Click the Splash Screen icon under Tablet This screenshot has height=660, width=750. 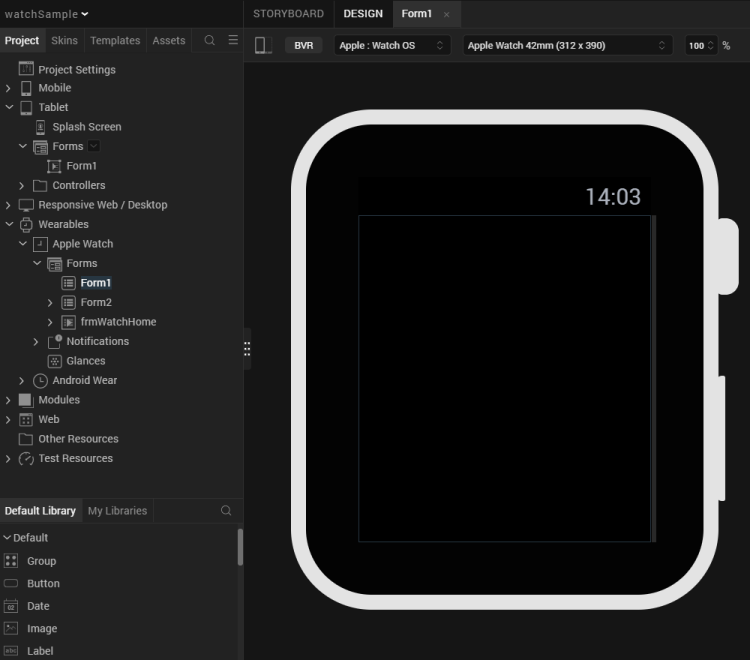pyautogui.click(x=41, y=127)
